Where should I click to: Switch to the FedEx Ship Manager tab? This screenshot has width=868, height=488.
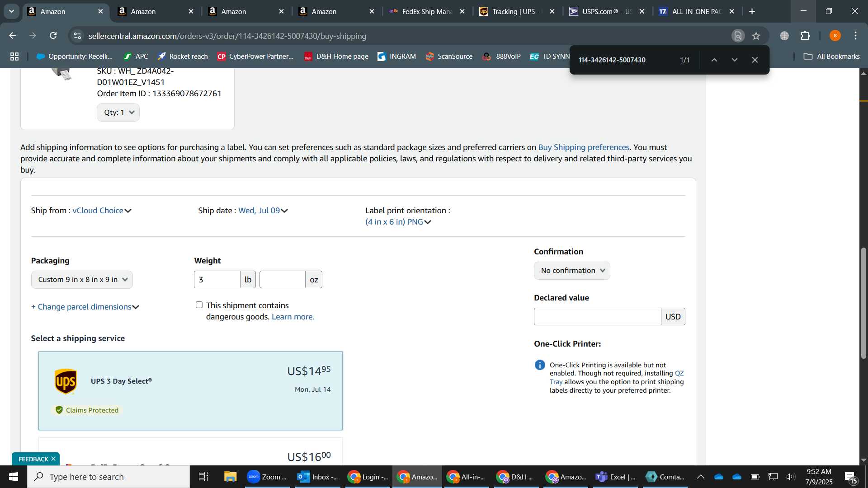pyautogui.click(x=426, y=11)
